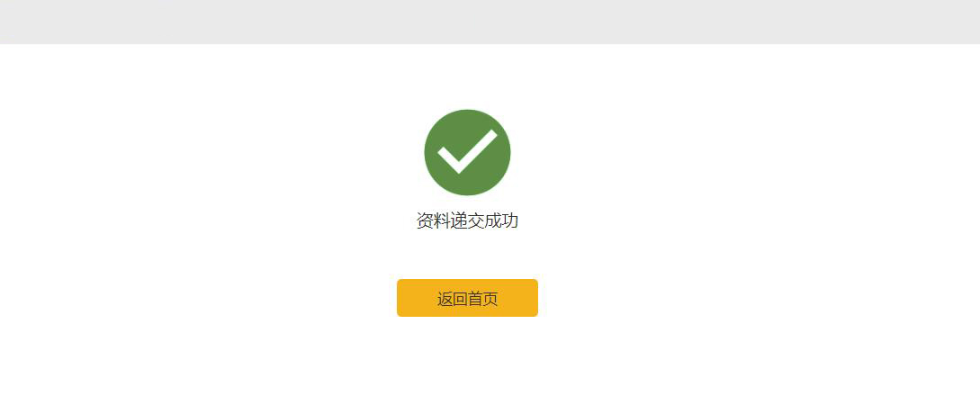Screen dimensions: 980x396
Task: Focus the light gray top banner
Action: (x=490, y=22)
